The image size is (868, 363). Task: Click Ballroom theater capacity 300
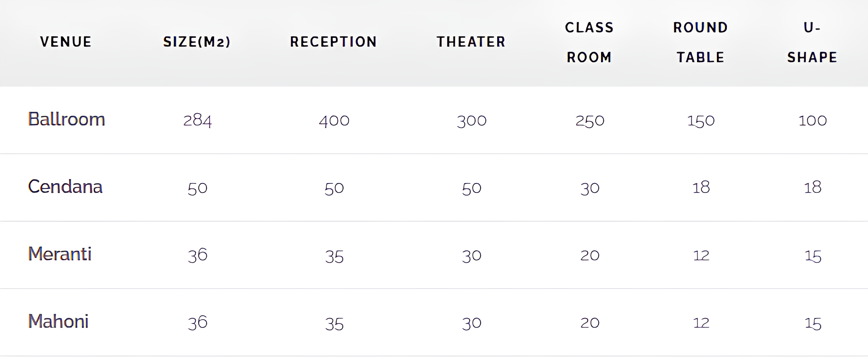[471, 121]
